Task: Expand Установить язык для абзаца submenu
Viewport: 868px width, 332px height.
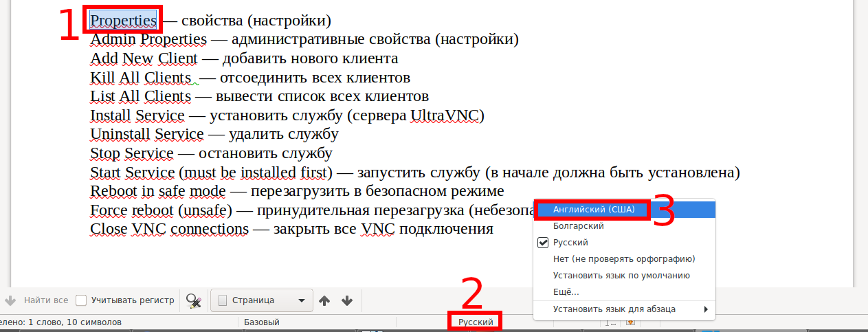Action: click(625, 309)
